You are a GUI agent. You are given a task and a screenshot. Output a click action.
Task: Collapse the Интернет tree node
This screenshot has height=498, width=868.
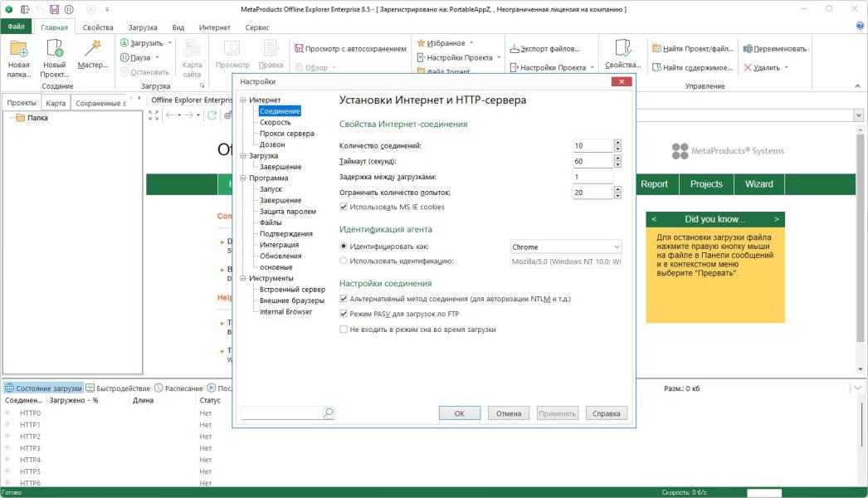click(243, 100)
